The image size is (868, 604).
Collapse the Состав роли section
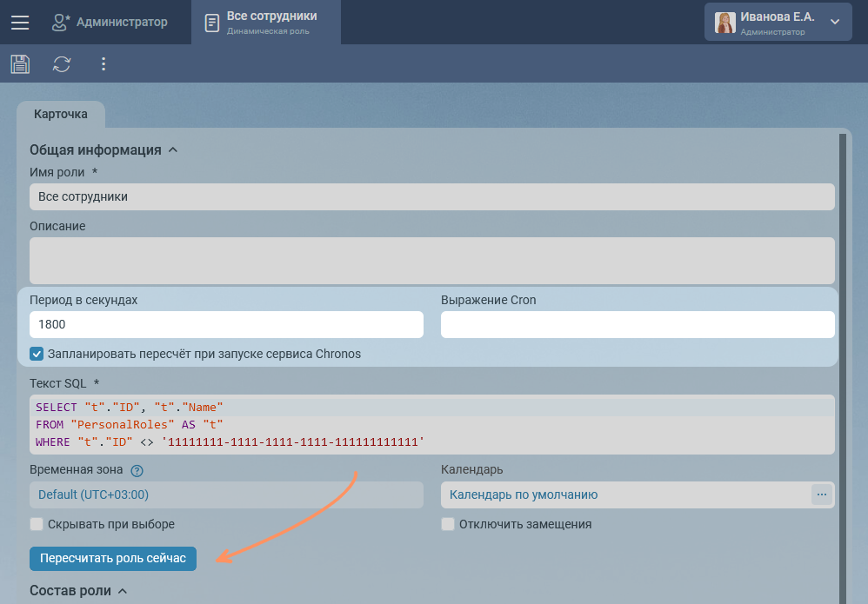click(x=123, y=591)
